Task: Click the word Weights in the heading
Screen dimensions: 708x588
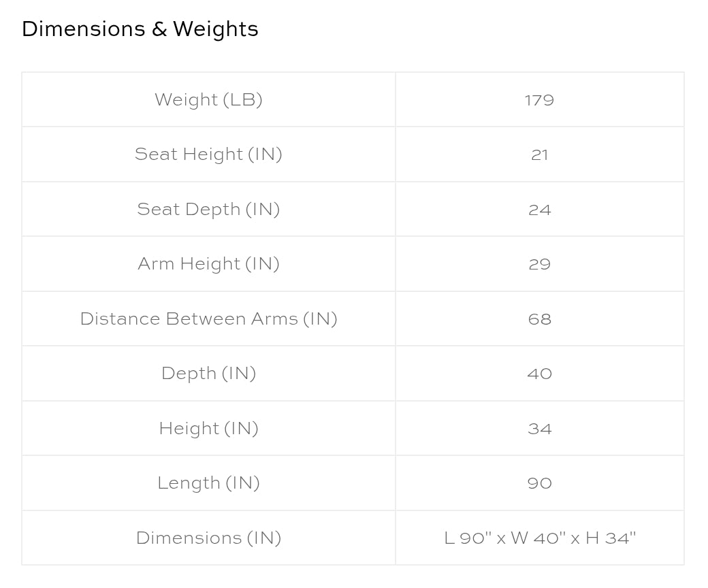Action: click(215, 29)
